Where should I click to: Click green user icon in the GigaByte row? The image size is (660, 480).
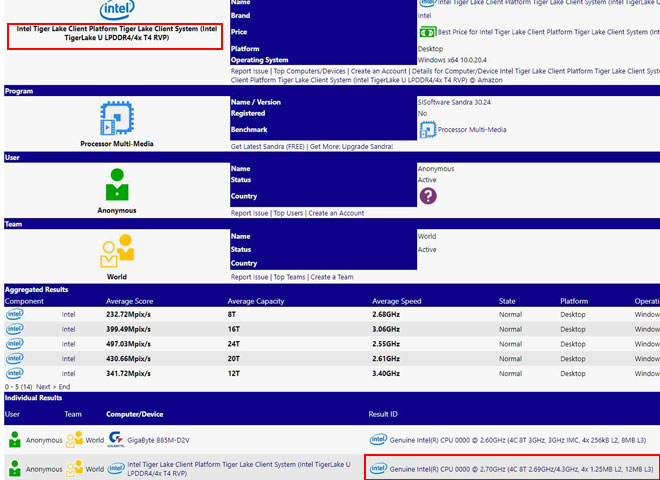click(14, 440)
